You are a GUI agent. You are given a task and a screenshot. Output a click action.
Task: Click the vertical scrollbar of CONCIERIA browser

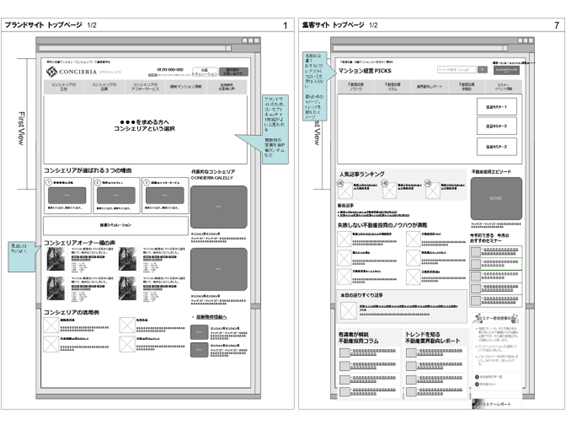[x=257, y=222]
